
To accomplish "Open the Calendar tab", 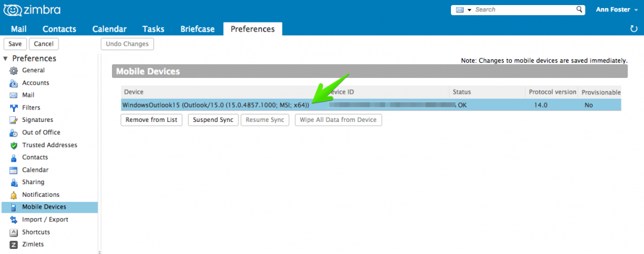I will (109, 29).
